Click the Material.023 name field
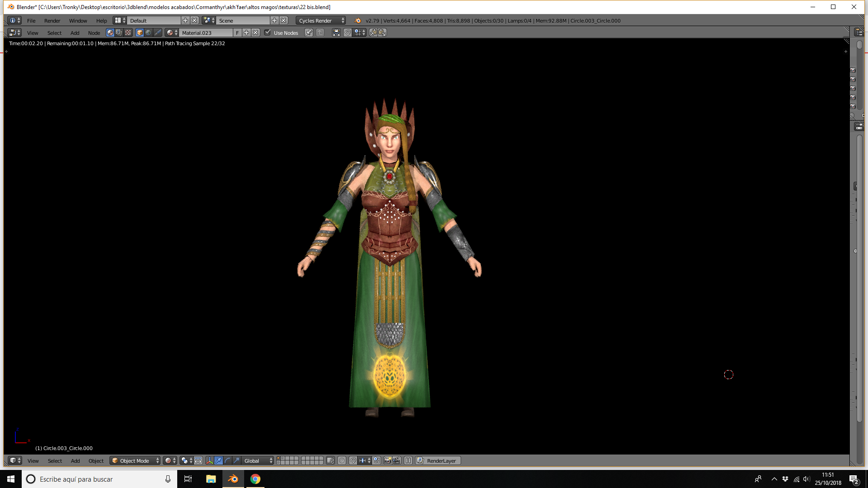 pyautogui.click(x=207, y=33)
